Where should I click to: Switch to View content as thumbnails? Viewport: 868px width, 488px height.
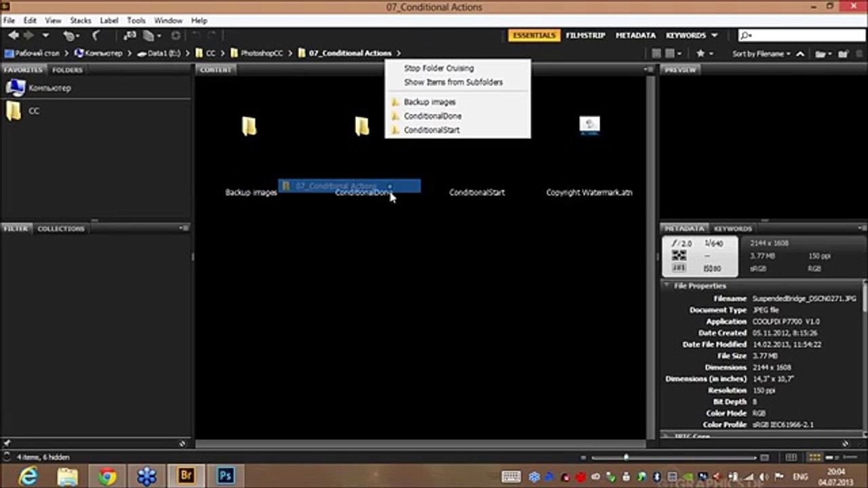click(x=814, y=457)
